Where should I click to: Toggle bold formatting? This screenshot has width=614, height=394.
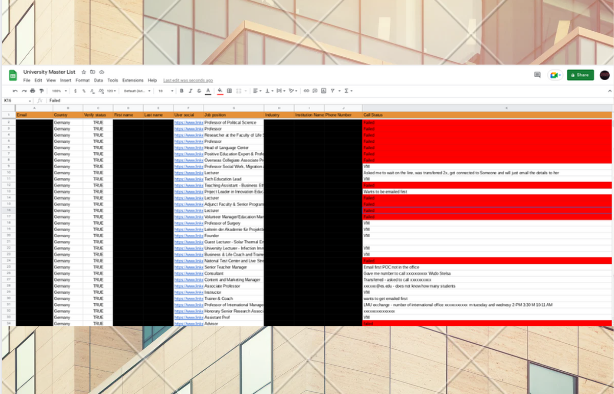coord(182,91)
